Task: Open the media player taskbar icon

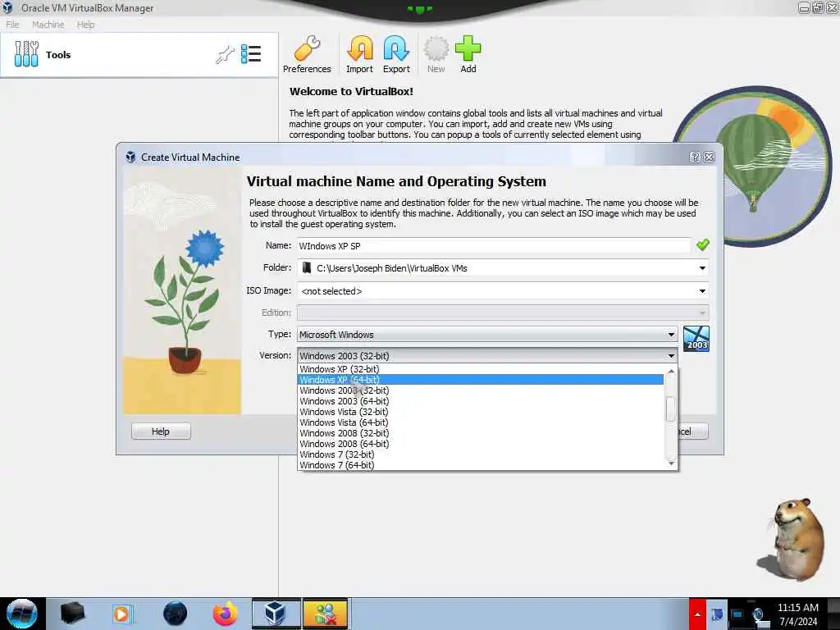Action: (x=123, y=614)
